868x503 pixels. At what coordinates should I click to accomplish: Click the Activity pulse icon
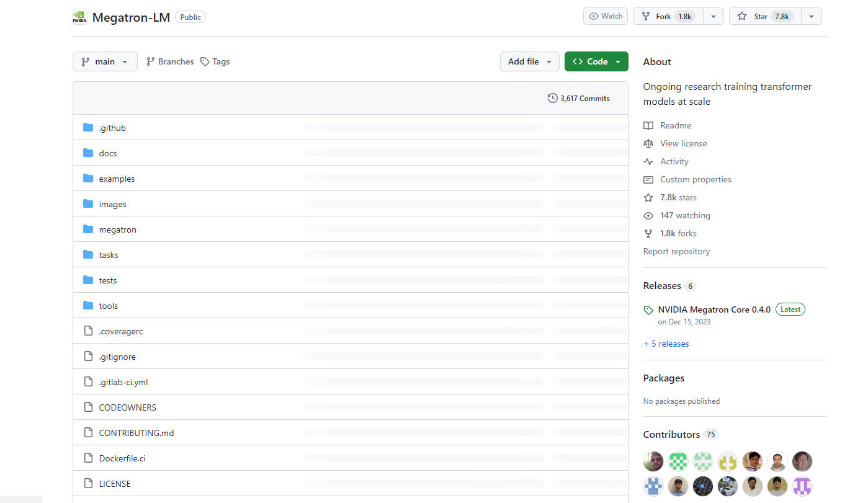[648, 161]
